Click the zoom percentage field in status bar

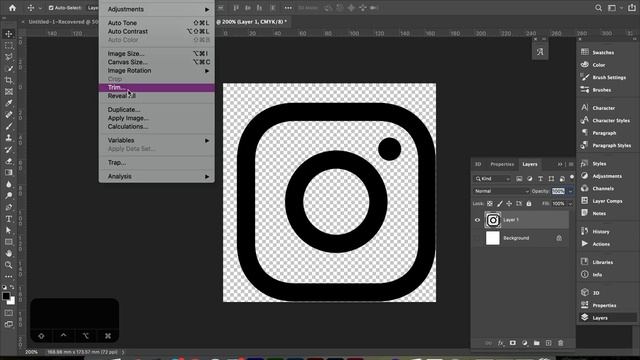32,352
